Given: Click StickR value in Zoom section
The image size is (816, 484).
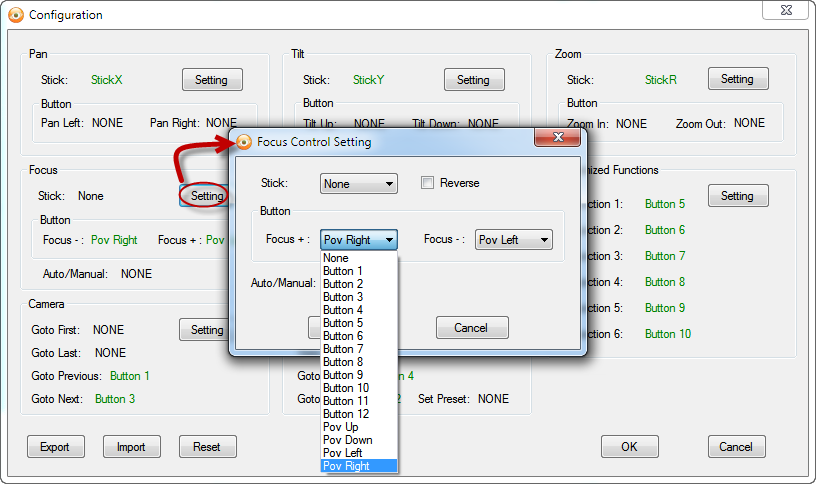Looking at the screenshot, I should point(661,80).
